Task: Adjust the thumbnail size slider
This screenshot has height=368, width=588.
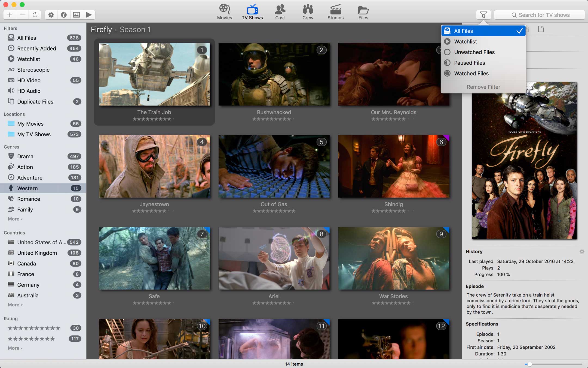Action: click(529, 364)
